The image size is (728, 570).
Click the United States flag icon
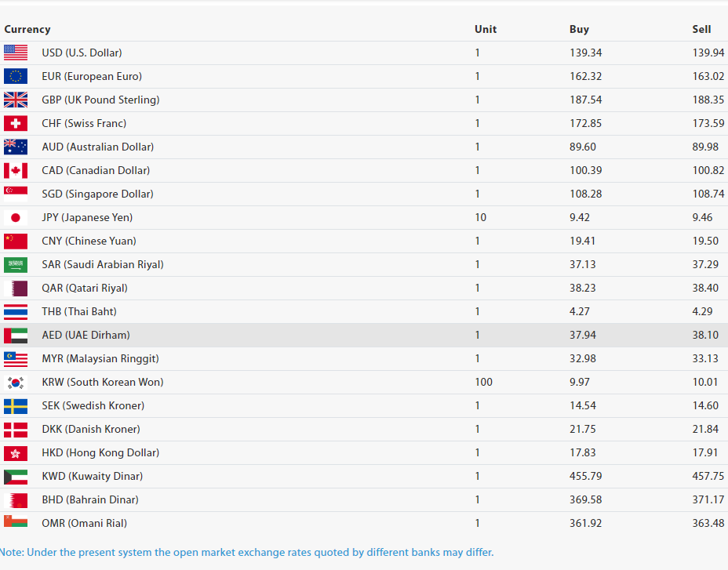pos(16,53)
